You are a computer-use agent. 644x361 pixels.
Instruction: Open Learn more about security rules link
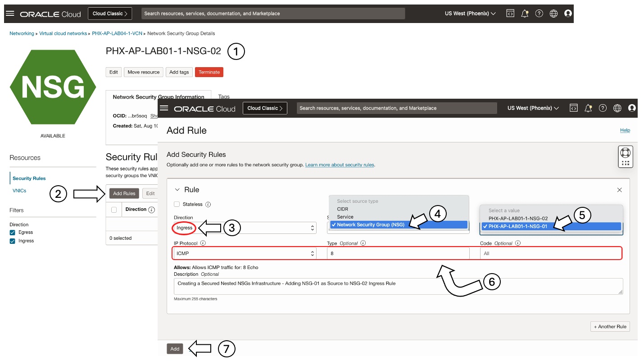click(x=340, y=165)
